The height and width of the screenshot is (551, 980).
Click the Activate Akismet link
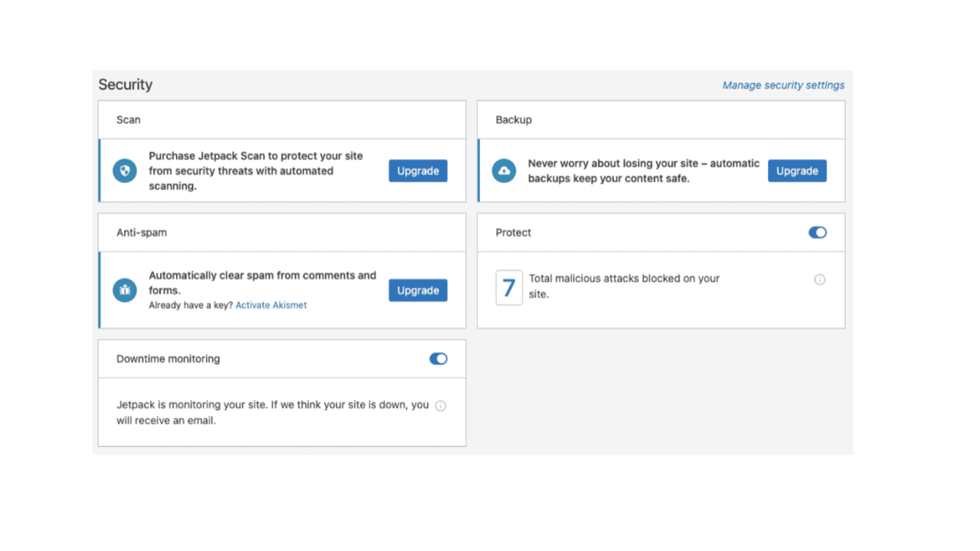click(x=271, y=305)
